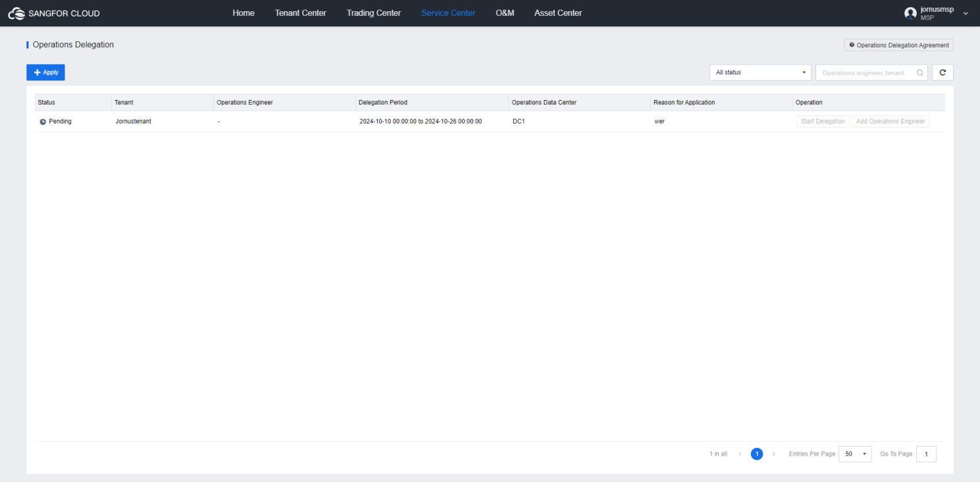Select page 1 in pagination
980x482 pixels.
click(x=757, y=454)
